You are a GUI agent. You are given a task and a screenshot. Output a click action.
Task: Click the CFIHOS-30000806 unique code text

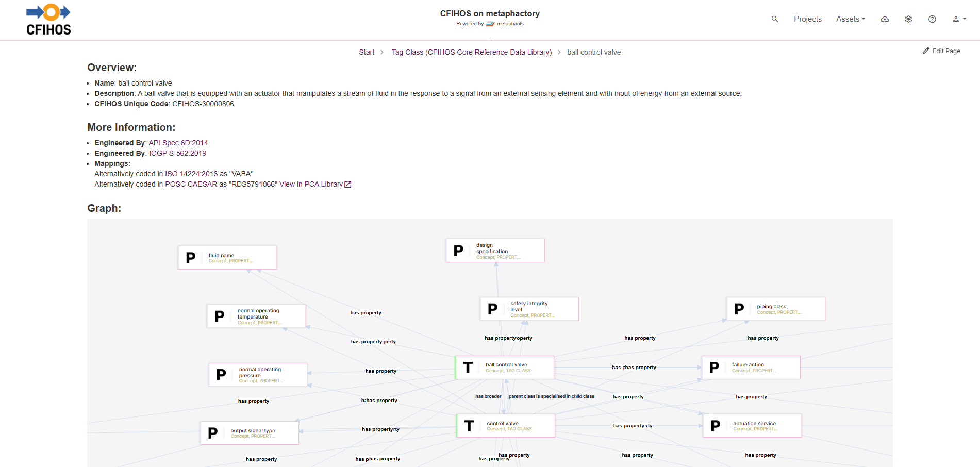pos(203,104)
